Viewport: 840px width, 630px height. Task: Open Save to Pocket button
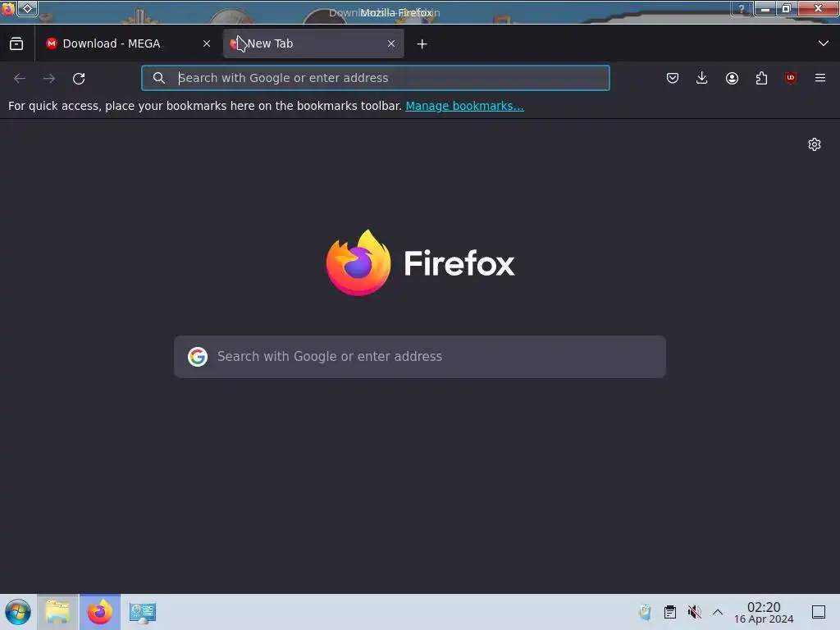tap(673, 78)
